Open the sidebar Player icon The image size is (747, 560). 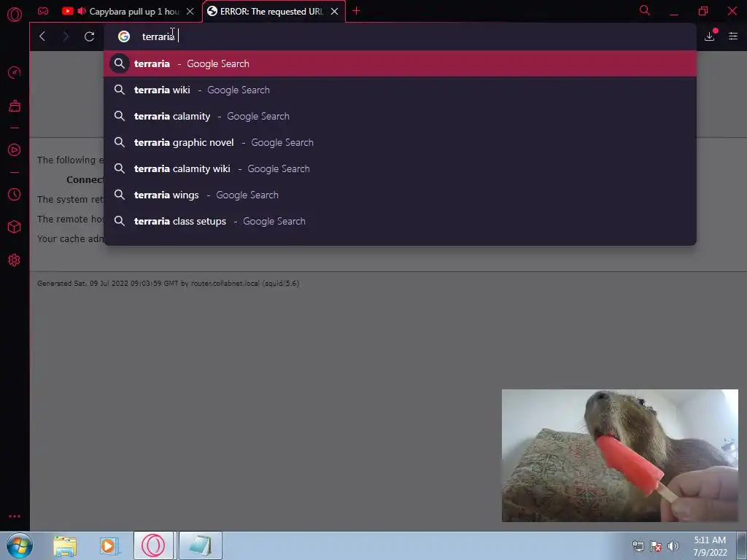pyautogui.click(x=15, y=150)
